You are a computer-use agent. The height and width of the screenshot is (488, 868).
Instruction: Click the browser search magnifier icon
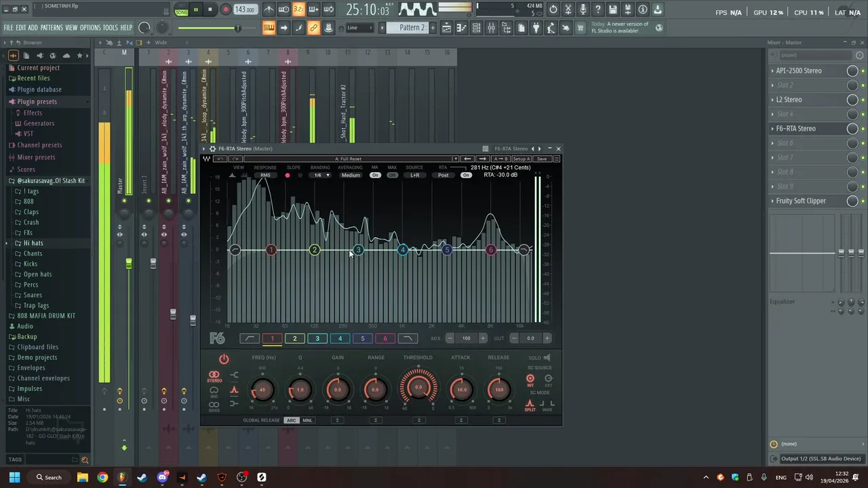coord(85,460)
